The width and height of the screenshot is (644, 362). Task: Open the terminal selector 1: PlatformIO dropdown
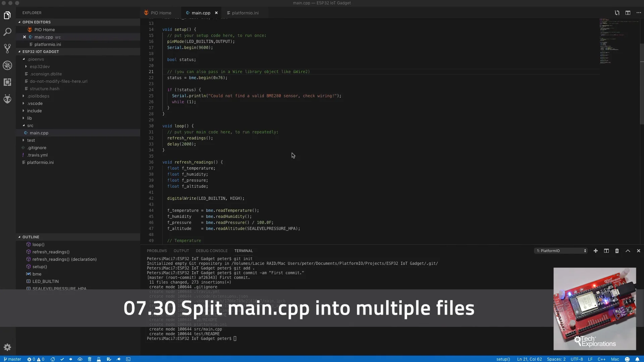coord(560,251)
